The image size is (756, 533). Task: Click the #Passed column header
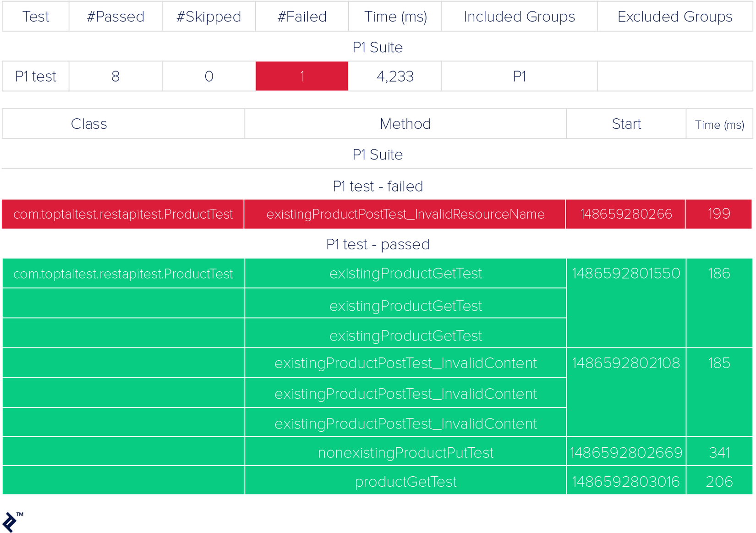[115, 16]
